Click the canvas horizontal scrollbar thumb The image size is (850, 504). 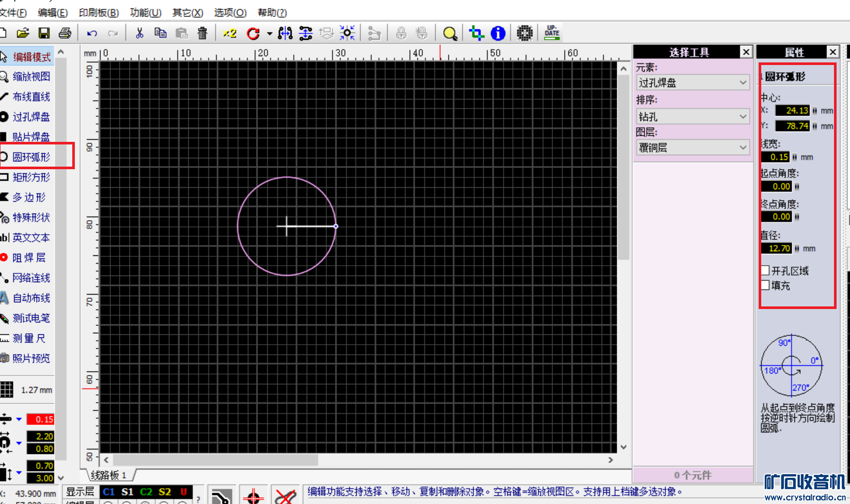pyautogui.click(x=216, y=460)
